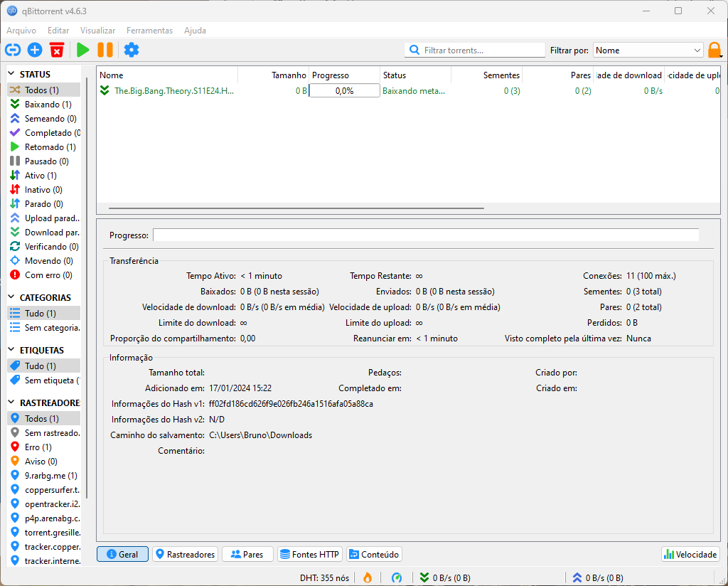Select Ativo (1) status filter
The height and width of the screenshot is (586, 728).
click(44, 176)
